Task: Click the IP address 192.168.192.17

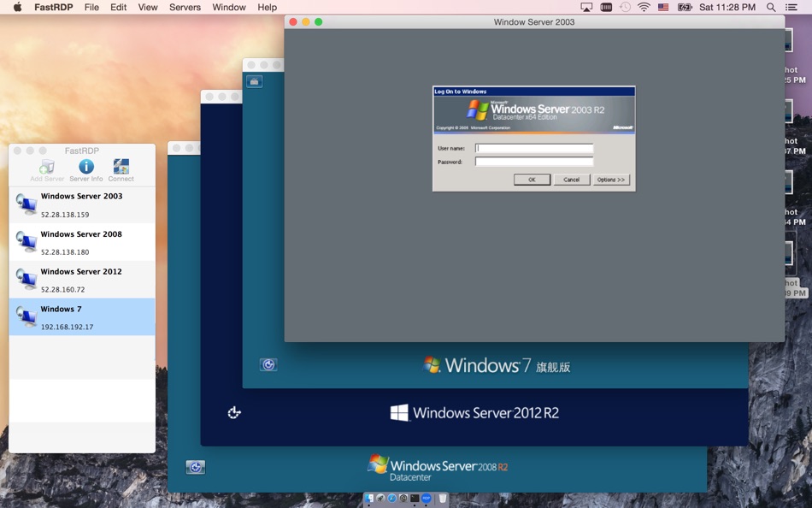Action: point(67,327)
